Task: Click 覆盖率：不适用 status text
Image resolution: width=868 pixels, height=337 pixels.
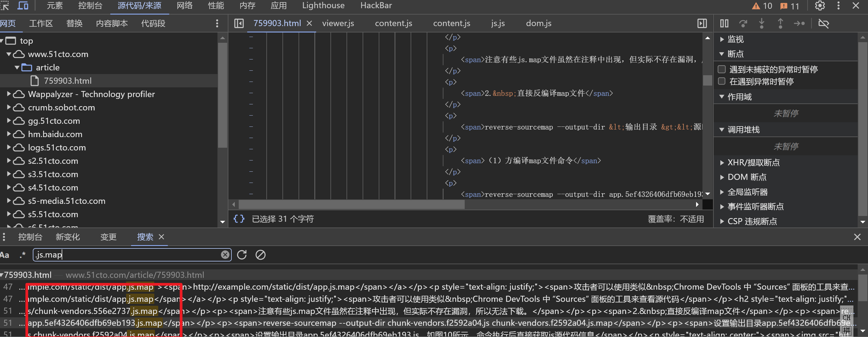Action: click(x=675, y=219)
